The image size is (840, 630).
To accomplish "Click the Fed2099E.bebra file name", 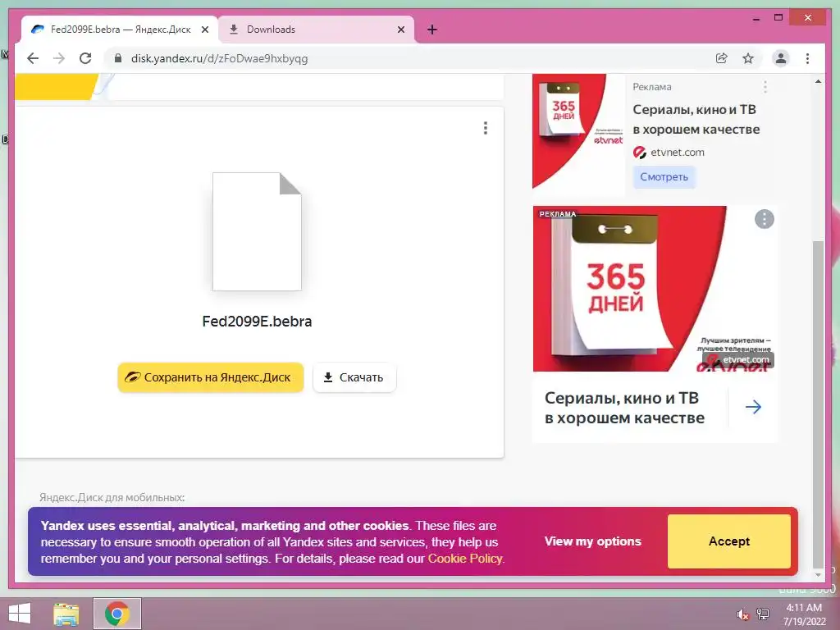I will 257,322.
